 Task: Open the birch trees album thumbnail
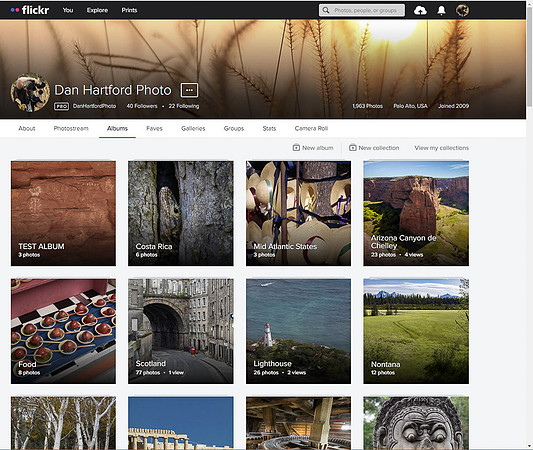click(x=63, y=423)
